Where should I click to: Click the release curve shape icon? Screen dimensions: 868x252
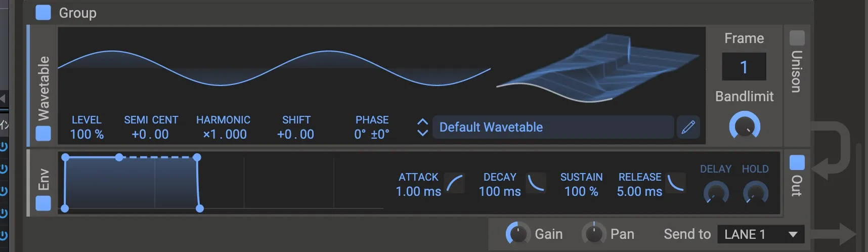click(x=676, y=183)
